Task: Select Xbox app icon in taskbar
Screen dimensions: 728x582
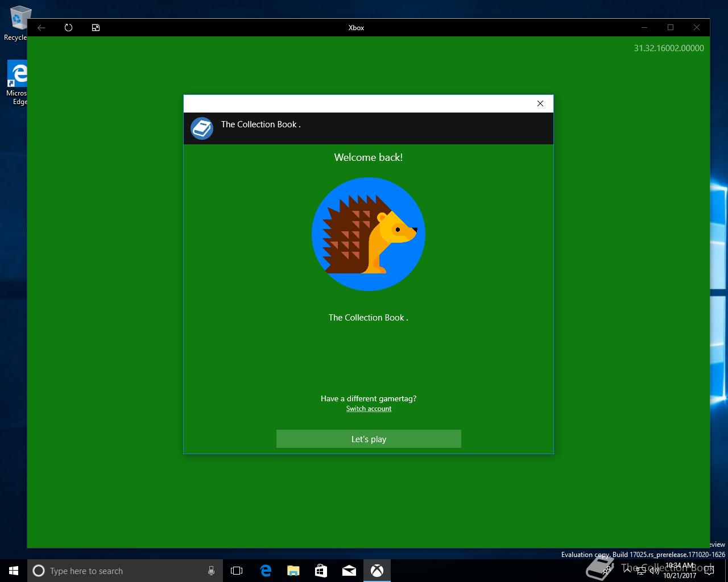Action: (377, 571)
